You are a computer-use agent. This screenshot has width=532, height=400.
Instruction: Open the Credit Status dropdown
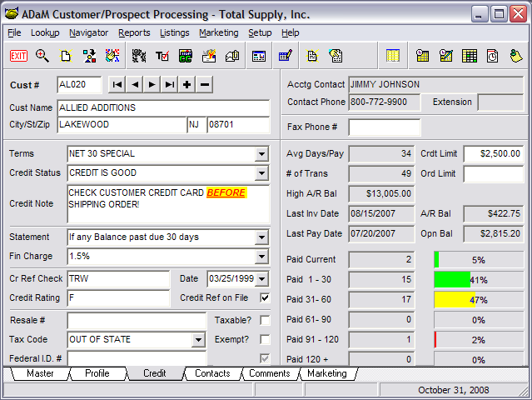262,173
